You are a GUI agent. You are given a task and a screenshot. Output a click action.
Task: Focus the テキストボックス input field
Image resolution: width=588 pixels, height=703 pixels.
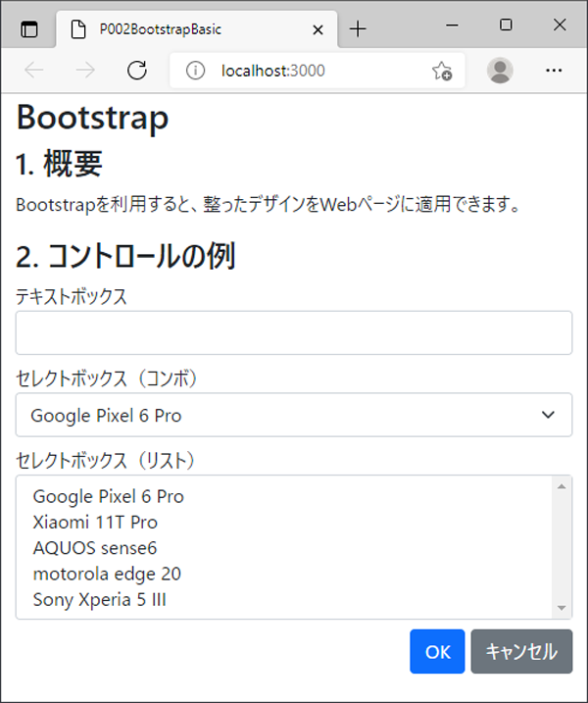coord(294,332)
